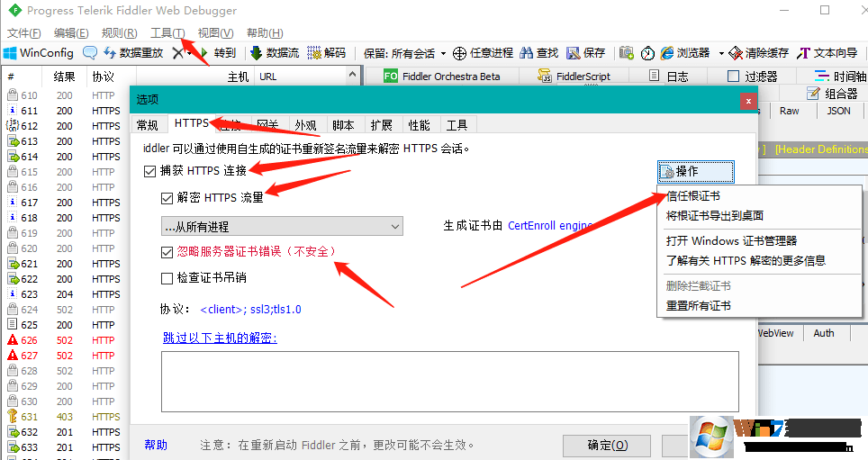Switch to the Performance (性能) options tab

tap(419, 126)
